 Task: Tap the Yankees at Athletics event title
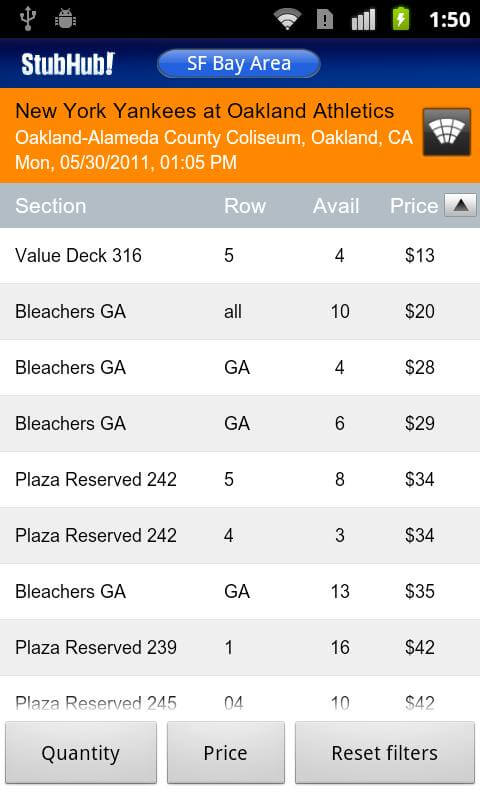[205, 111]
